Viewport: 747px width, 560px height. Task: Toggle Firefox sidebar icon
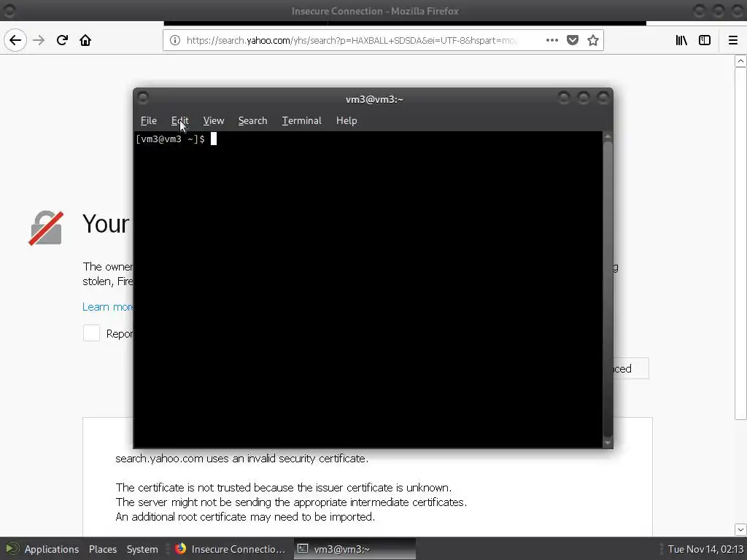click(705, 41)
